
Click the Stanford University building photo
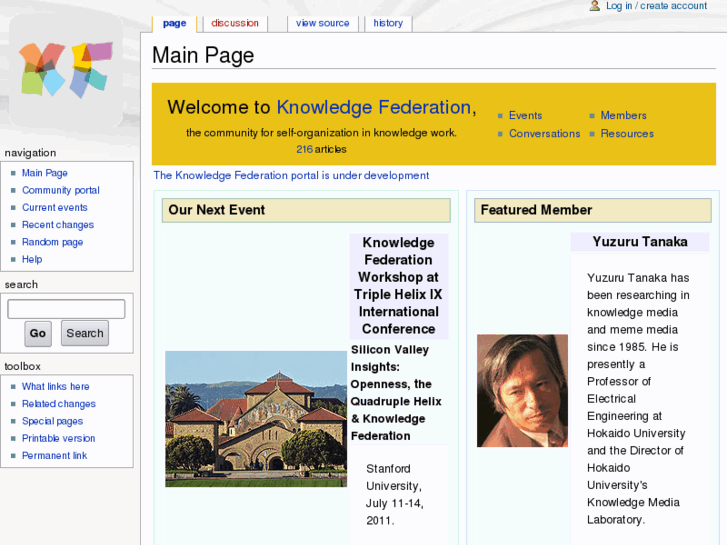256,419
